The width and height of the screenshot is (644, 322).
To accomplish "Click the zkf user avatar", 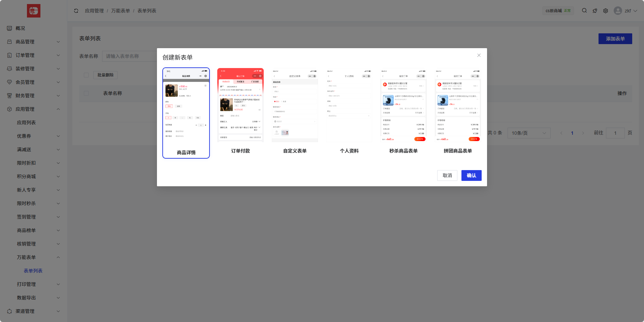I will (618, 11).
